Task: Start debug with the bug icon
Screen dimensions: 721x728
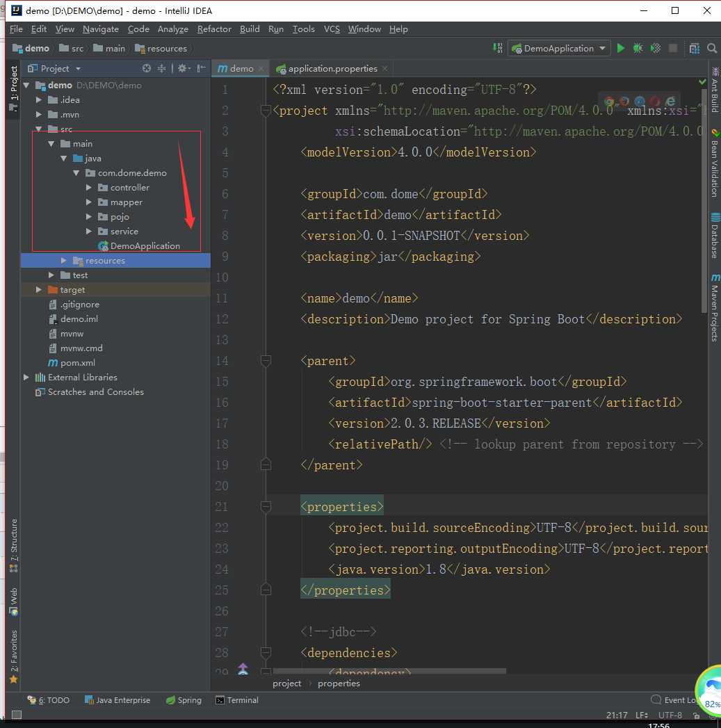Action: coord(638,48)
